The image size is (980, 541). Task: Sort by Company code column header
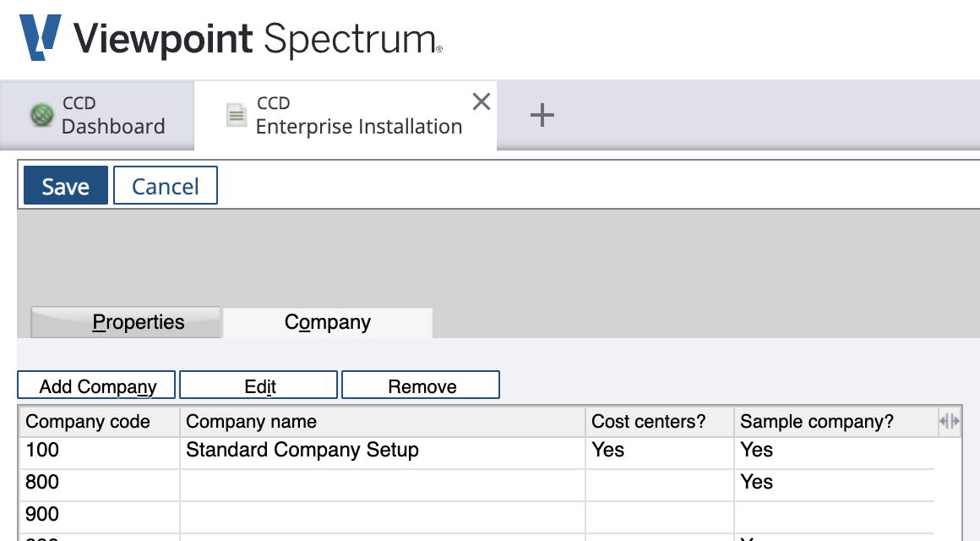tap(100, 422)
